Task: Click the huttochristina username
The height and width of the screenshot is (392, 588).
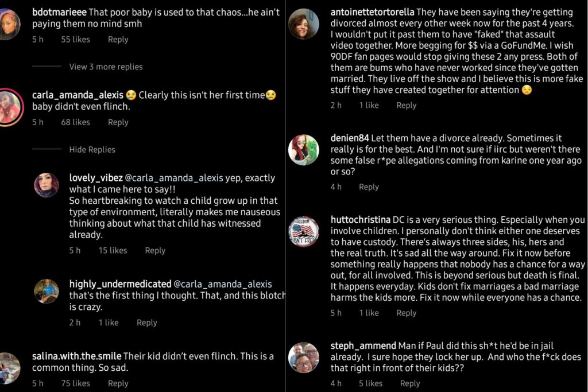Action: [360, 220]
